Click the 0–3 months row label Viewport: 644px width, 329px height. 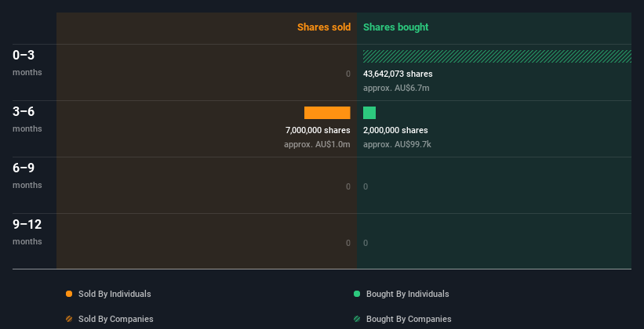[27, 63]
